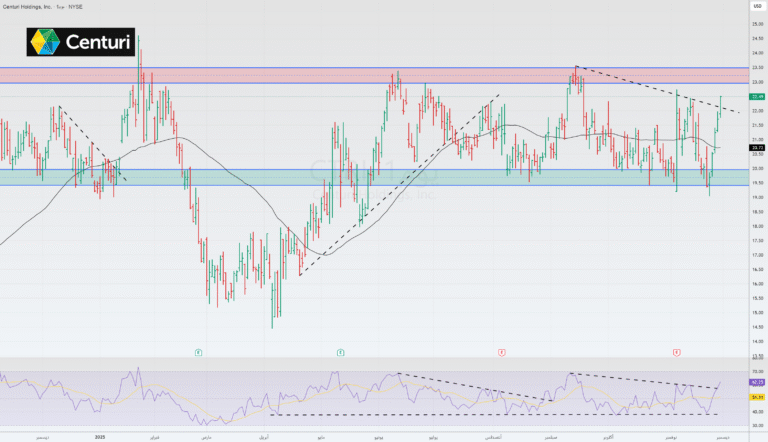This screenshot has width=768, height=442.
Task: Click the red earnings E marker near August
Action: point(501,352)
